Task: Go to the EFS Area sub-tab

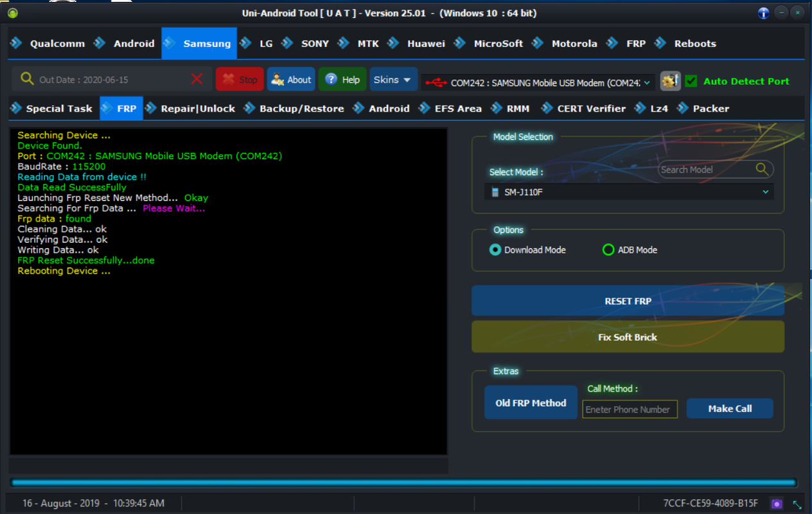Action: 450,109
